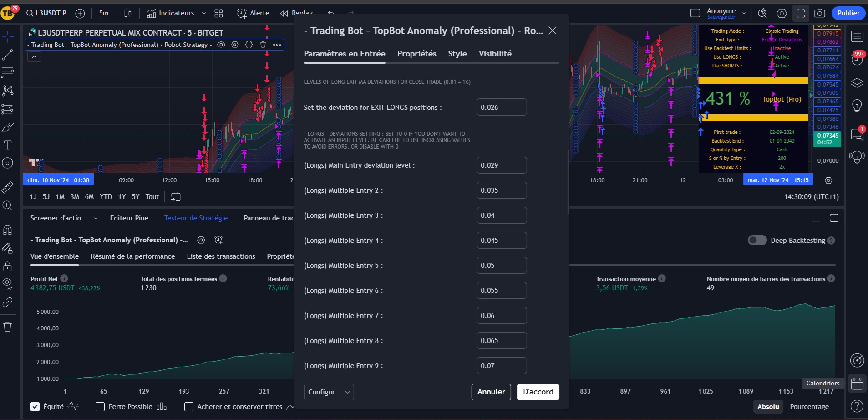Click the D'accord button

click(x=538, y=392)
